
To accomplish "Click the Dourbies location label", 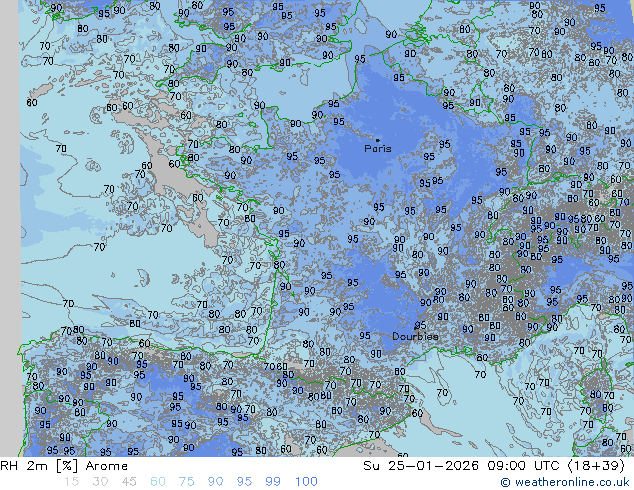I will (x=415, y=336).
